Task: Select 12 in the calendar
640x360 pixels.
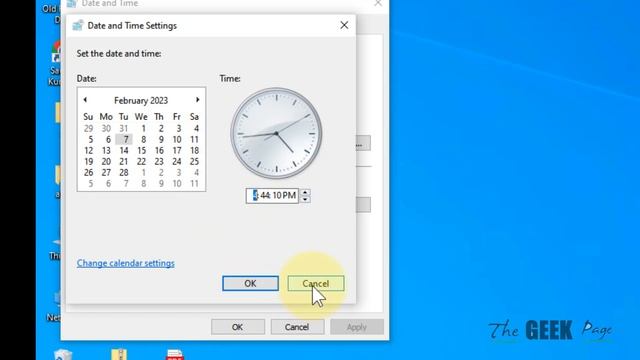Action: (89, 151)
